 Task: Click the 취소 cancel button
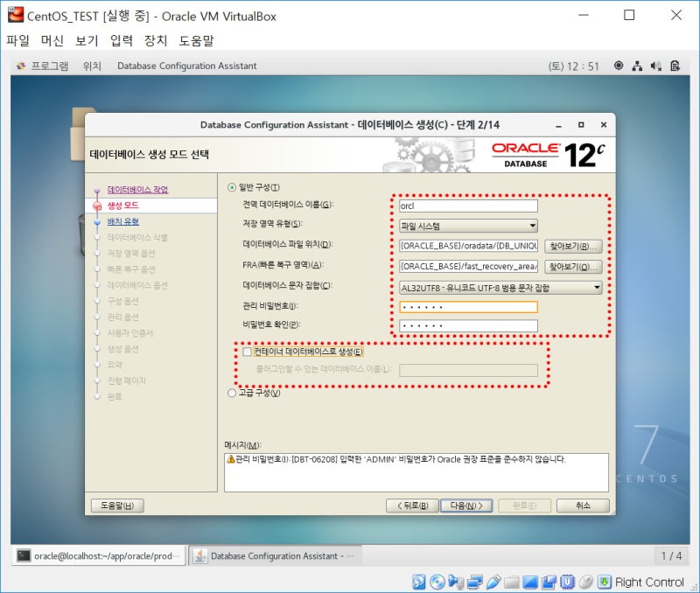click(x=583, y=506)
